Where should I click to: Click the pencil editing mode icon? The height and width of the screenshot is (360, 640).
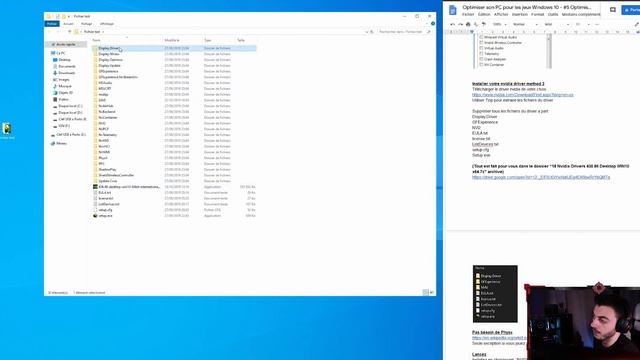(x=637, y=24)
